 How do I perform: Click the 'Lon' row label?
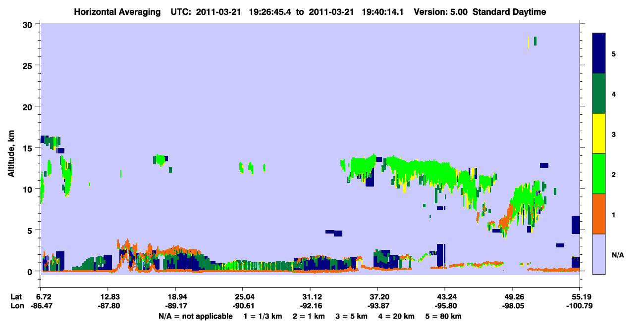coord(16,306)
